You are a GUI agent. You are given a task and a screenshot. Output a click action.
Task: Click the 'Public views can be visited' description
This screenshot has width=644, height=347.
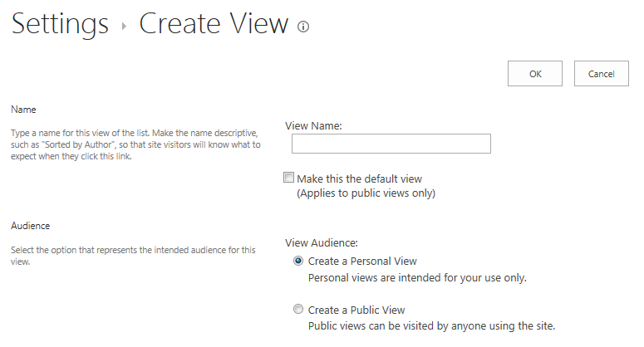point(431,326)
